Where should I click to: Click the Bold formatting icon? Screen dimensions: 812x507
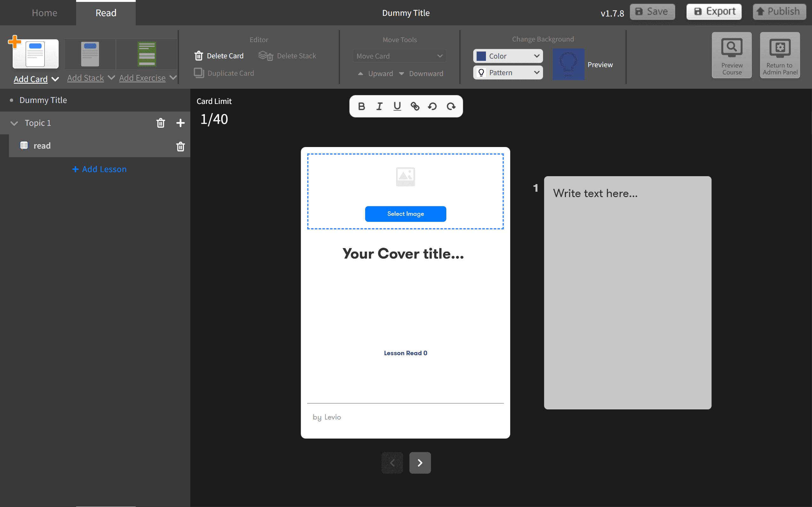361,106
